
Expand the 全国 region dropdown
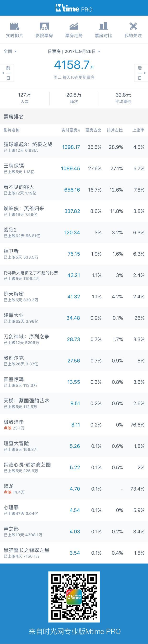pos(10,51)
